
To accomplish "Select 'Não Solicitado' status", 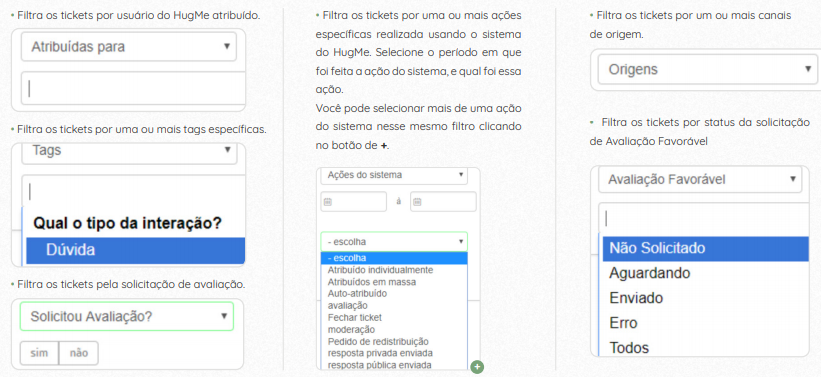I will click(x=706, y=248).
